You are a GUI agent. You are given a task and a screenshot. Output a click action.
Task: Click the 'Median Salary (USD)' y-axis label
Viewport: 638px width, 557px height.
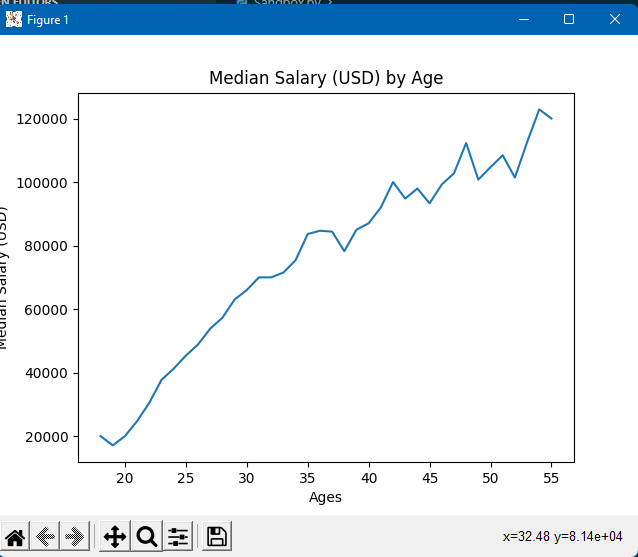click(x=3, y=278)
